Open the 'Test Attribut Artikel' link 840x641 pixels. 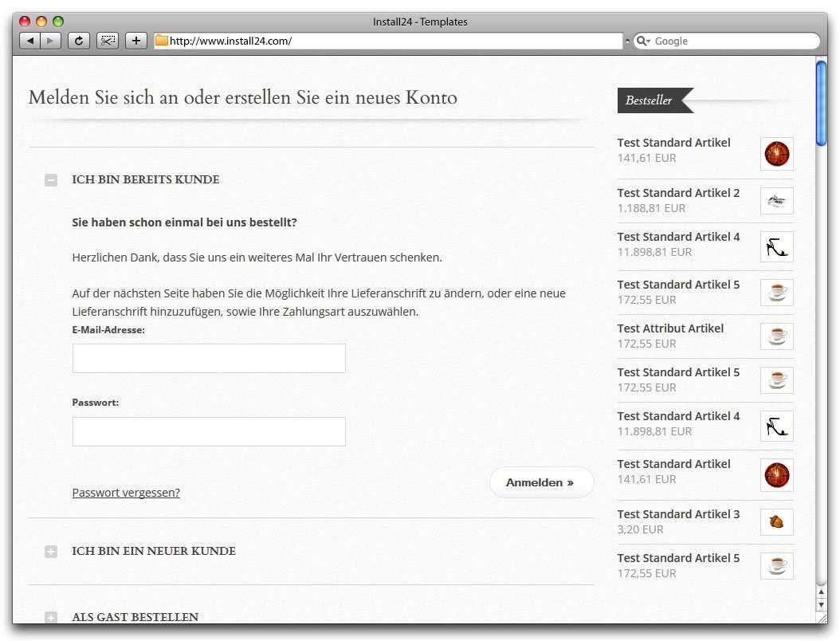click(670, 328)
